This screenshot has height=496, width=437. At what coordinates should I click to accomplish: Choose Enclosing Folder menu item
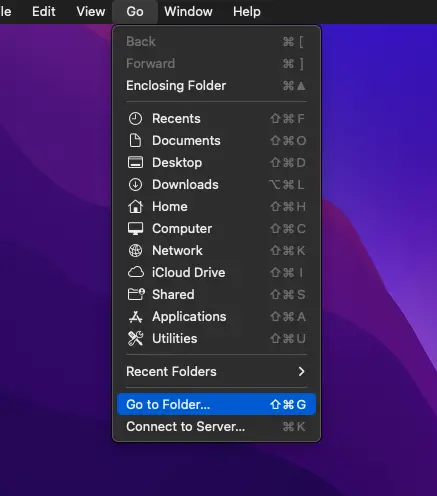216,86
